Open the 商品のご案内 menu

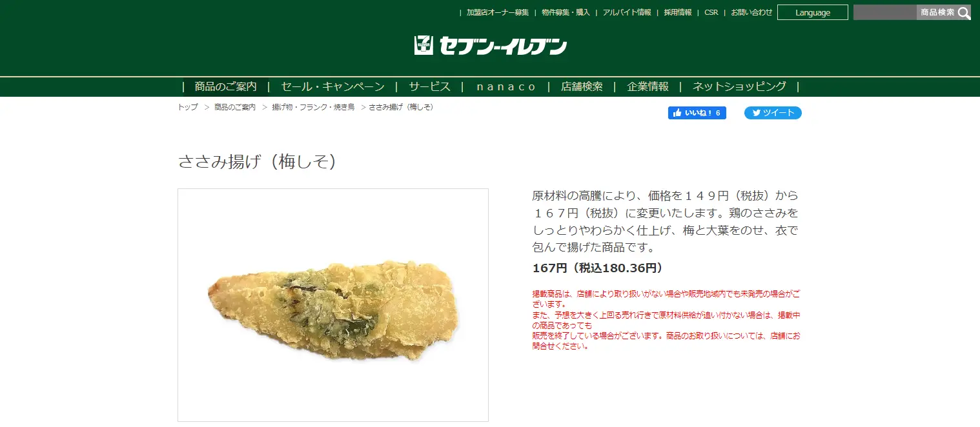(225, 86)
